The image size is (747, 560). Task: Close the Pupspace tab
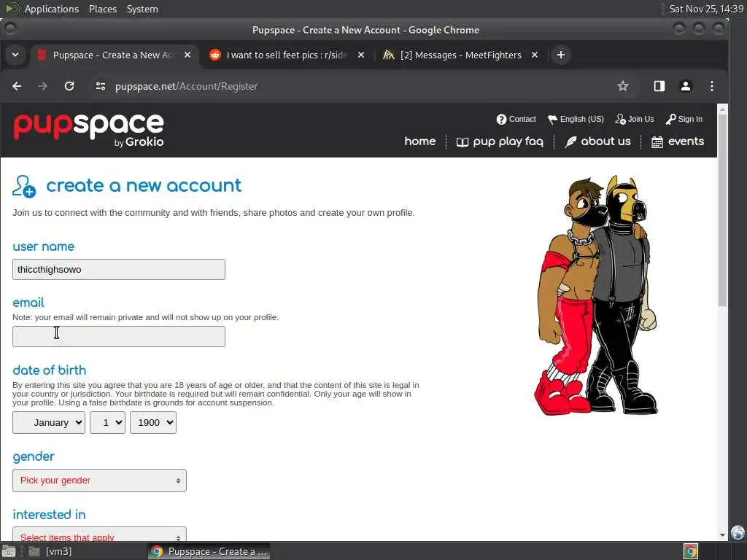[x=187, y=55]
